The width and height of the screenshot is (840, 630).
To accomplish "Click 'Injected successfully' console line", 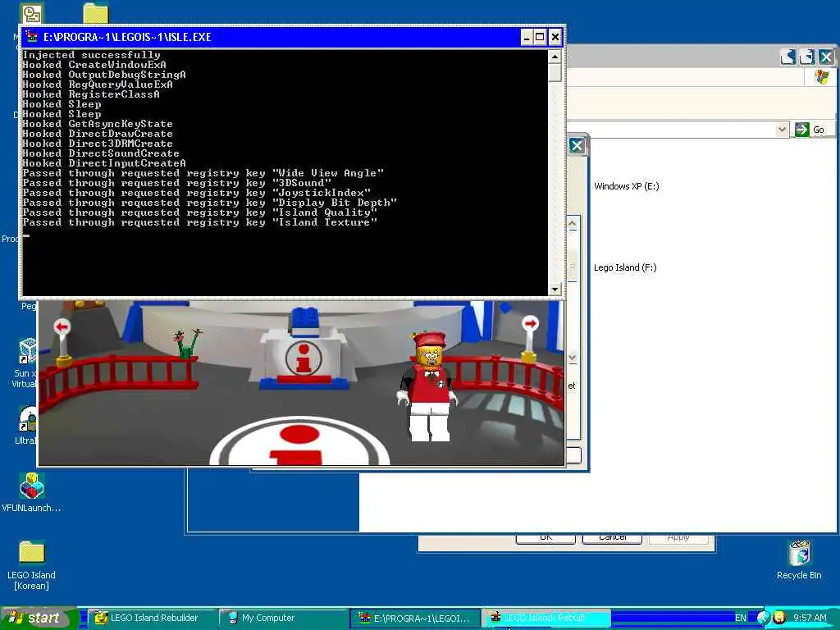I will tap(91, 55).
